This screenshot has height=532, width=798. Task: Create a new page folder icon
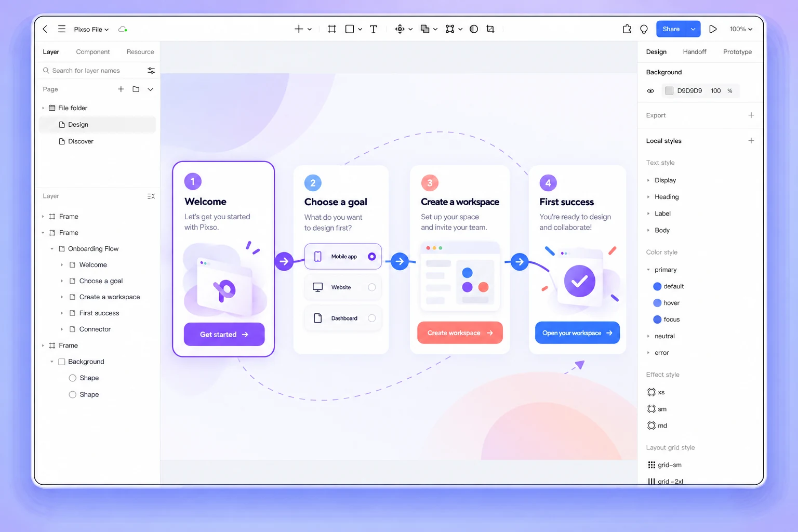pos(136,89)
